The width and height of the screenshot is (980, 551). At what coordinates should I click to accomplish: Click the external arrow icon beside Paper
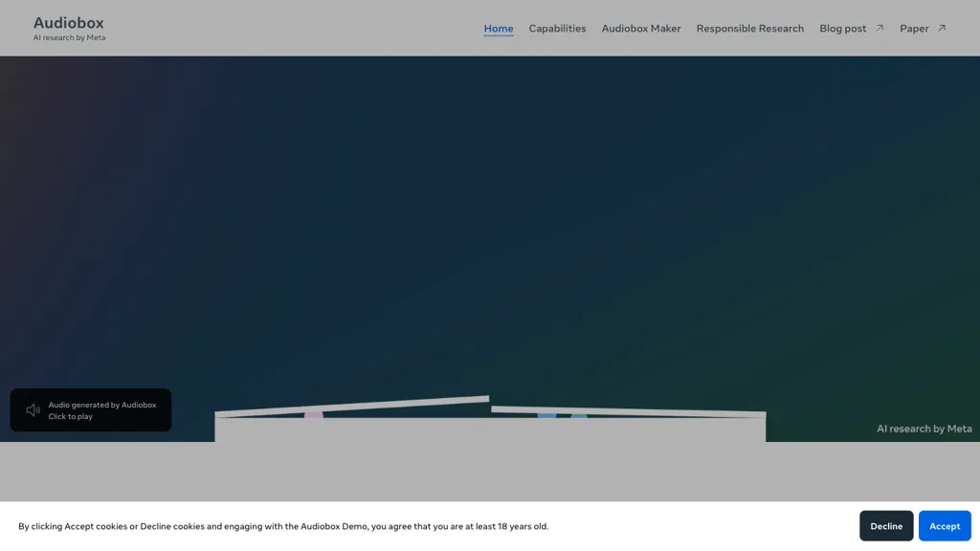[x=942, y=28]
